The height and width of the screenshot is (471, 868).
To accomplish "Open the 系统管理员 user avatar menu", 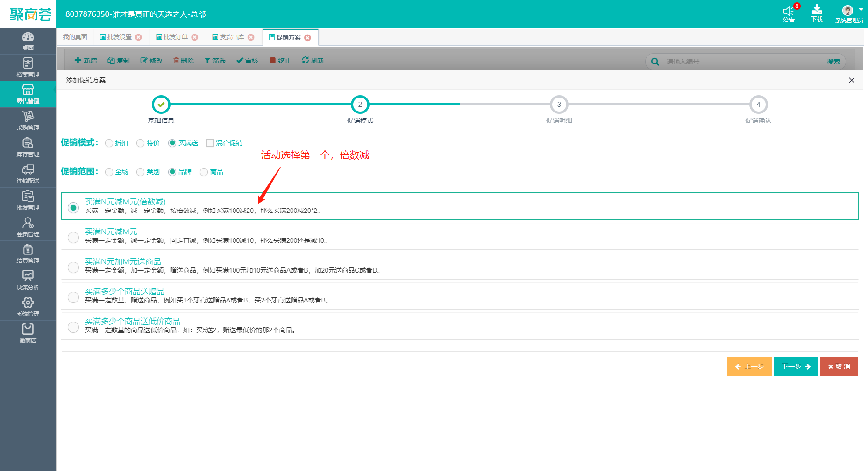I will 849,14.
